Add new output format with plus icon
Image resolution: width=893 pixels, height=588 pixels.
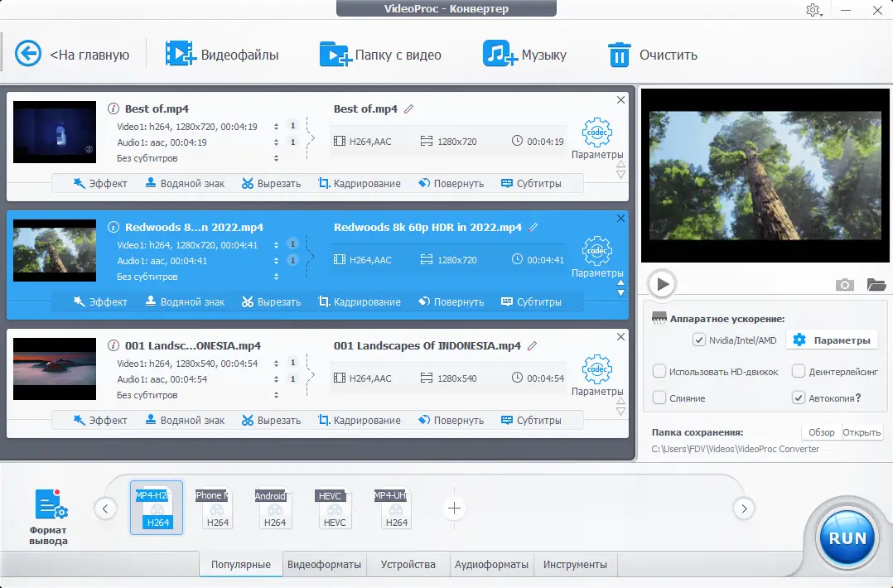pyautogui.click(x=455, y=508)
